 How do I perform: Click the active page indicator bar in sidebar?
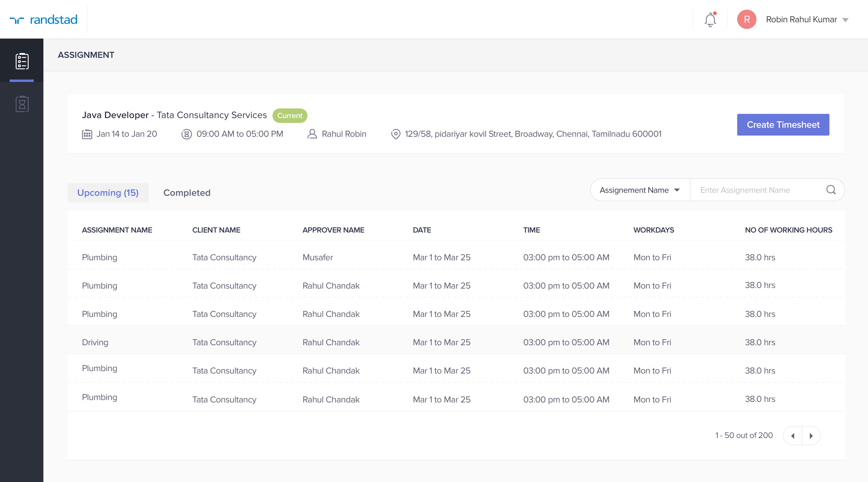(x=22, y=80)
